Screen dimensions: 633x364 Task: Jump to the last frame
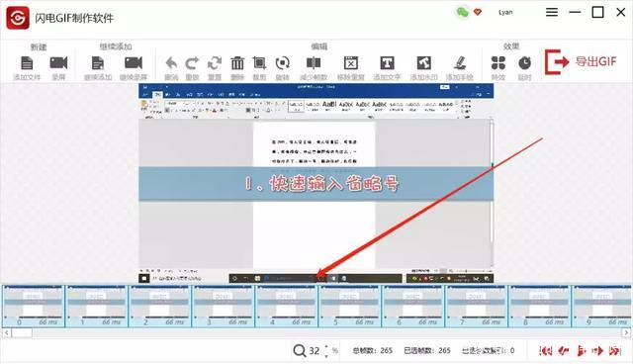(x=615, y=351)
